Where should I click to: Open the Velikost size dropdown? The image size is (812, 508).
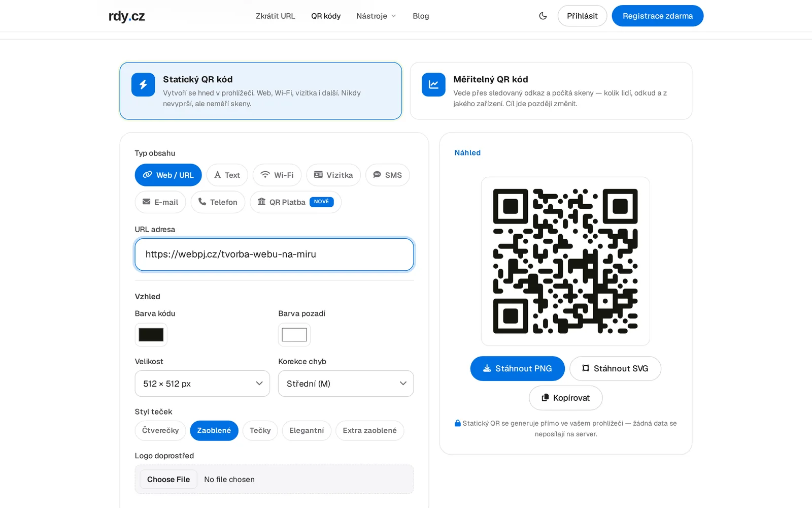coord(202,384)
